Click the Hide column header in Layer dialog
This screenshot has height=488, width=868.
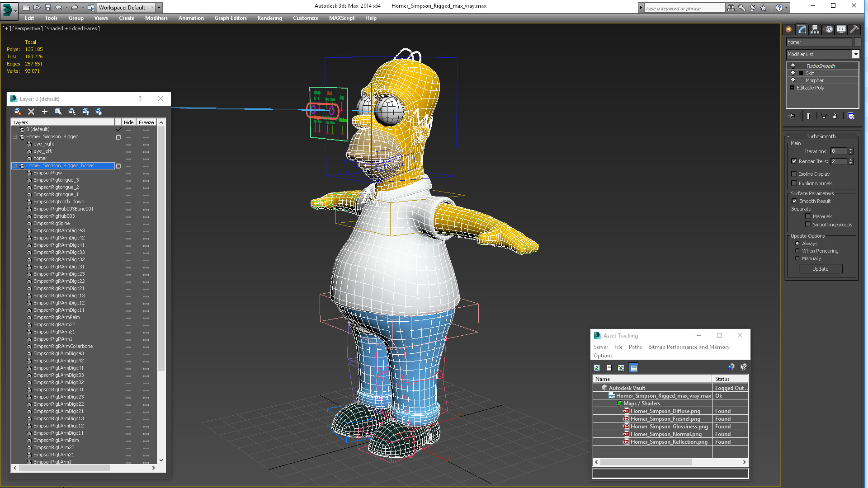pos(129,122)
